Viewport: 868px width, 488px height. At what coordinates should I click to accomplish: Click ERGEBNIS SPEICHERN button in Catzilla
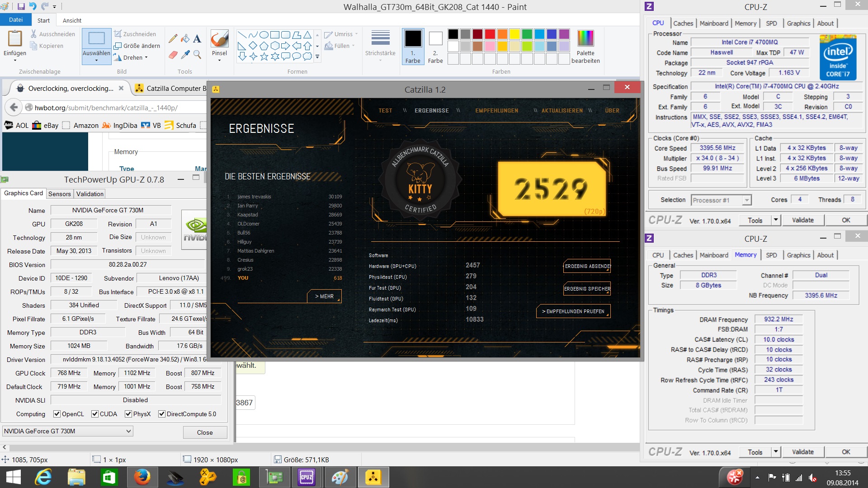pos(587,289)
